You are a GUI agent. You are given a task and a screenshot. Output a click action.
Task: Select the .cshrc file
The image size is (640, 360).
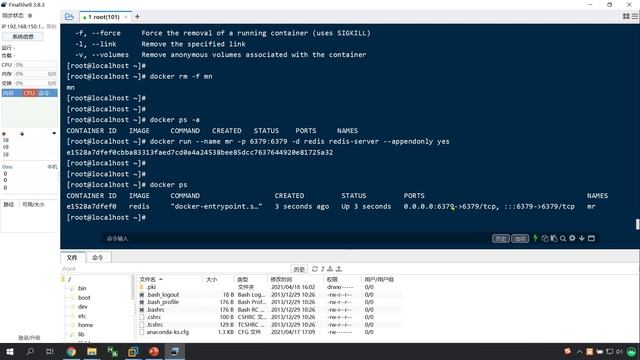point(269,317)
